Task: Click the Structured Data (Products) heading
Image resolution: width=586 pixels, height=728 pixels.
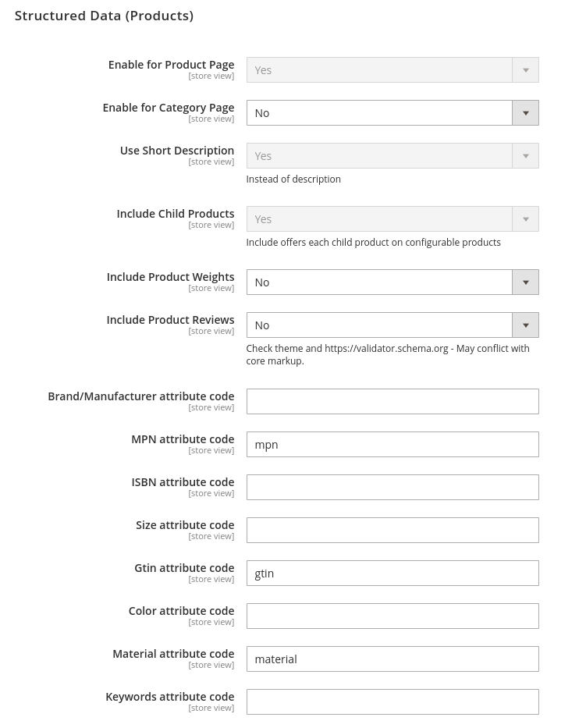Action: [104, 15]
